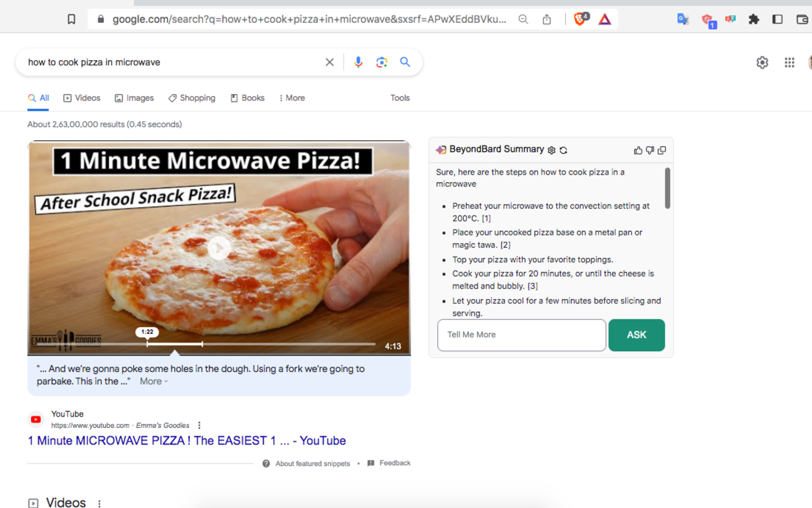Switch to the Images tab
Image resolution: width=812 pixels, height=508 pixels.
(134, 98)
